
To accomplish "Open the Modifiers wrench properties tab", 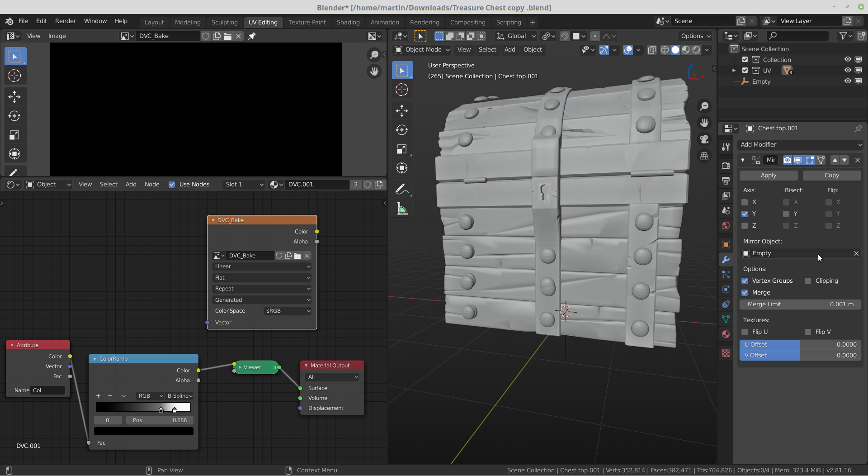I will tap(726, 260).
